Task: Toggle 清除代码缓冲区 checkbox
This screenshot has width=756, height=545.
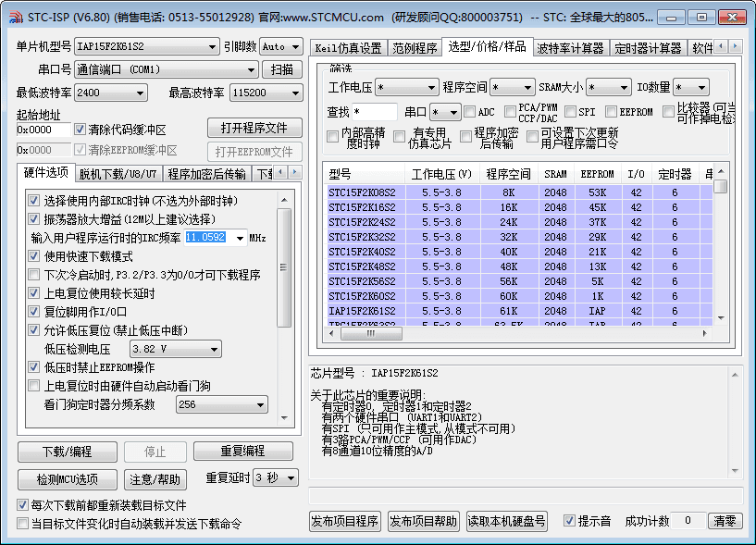Action: click(x=80, y=130)
